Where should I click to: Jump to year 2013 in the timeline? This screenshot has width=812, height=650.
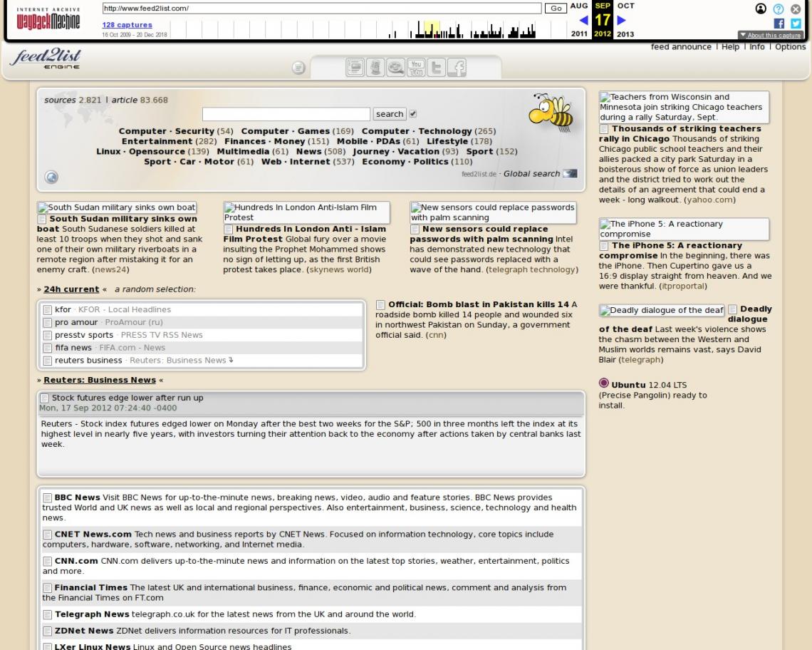625,34
